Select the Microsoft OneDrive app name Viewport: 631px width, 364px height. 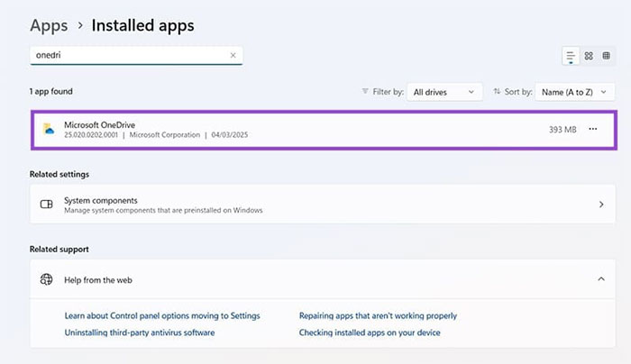click(99, 123)
